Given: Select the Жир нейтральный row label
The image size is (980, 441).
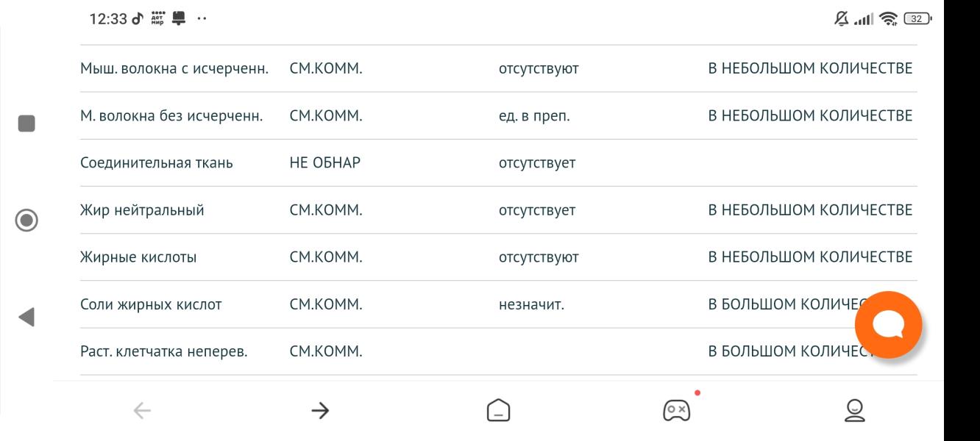Looking at the screenshot, I should (x=142, y=210).
